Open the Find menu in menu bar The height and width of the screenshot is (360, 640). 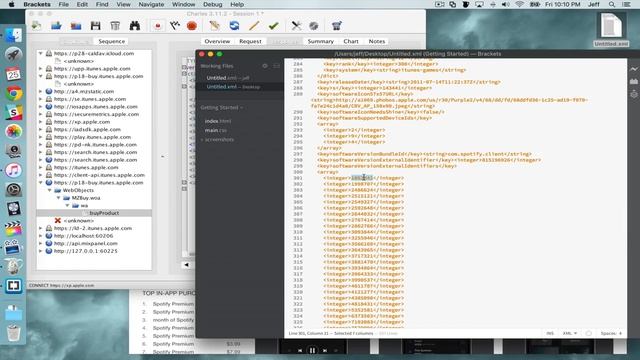[x=102, y=4]
